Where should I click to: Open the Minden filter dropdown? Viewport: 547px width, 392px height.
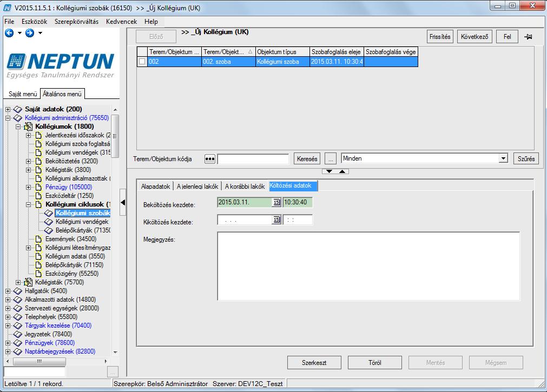pyautogui.click(x=503, y=158)
